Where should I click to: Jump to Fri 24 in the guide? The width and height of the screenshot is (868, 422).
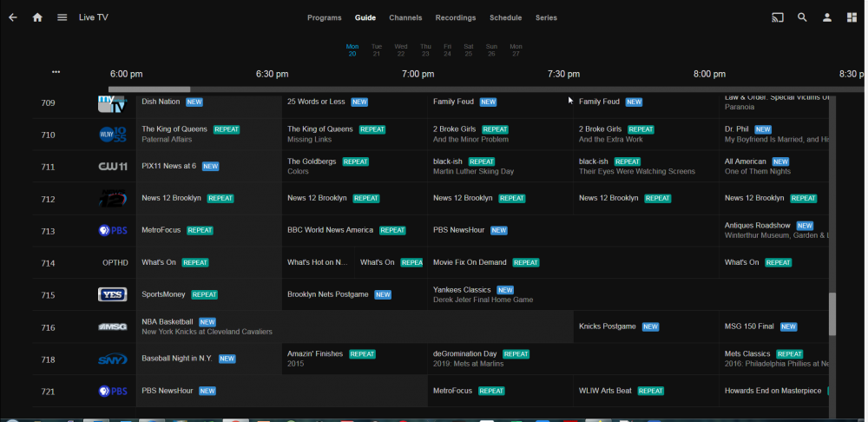point(447,49)
